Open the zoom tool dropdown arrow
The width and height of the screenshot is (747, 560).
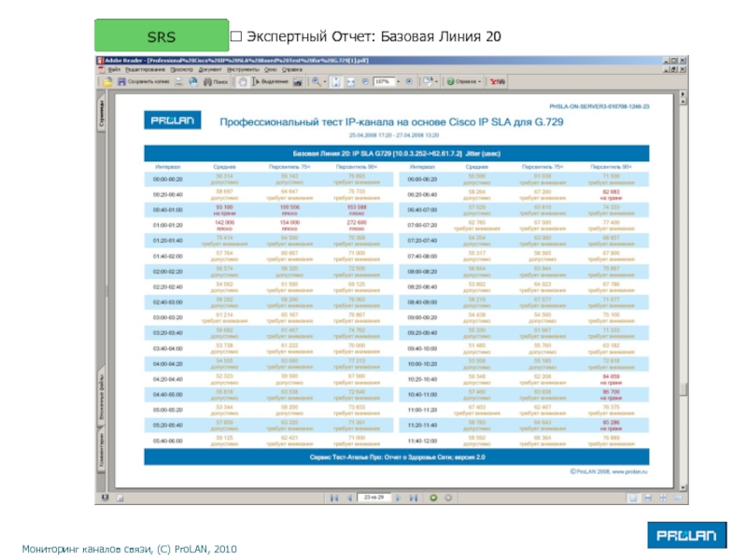coord(325,82)
